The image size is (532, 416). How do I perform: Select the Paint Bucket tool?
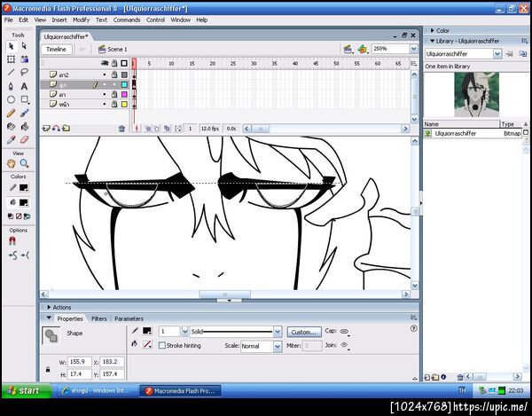coord(24,127)
